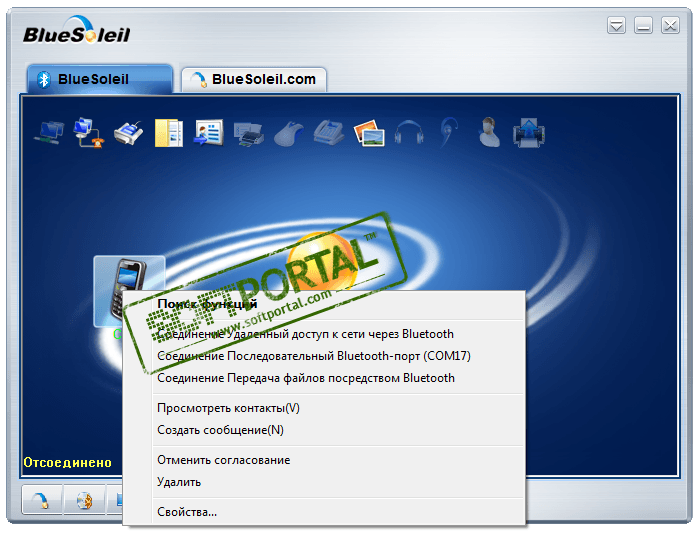This screenshot has width=700, height=533.
Task: Open the BlueSoleil.com tab
Action: pos(254,79)
